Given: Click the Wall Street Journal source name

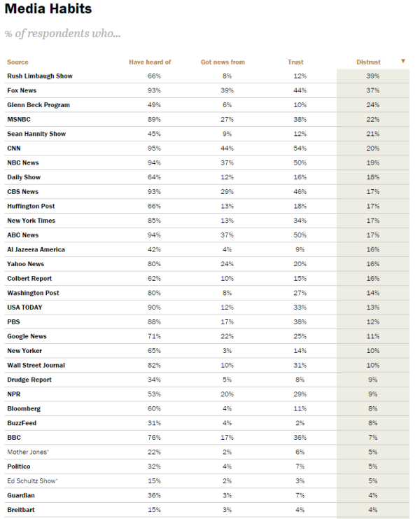Looking at the screenshot, I should 36,365.
